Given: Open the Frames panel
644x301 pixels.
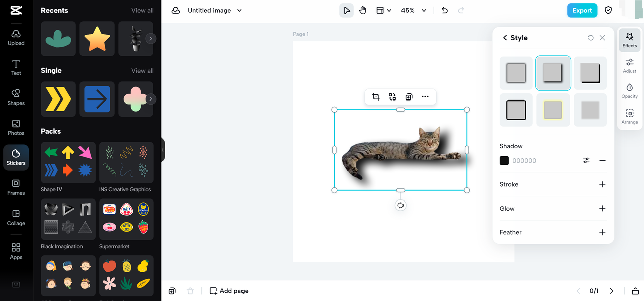Looking at the screenshot, I should coord(16,188).
